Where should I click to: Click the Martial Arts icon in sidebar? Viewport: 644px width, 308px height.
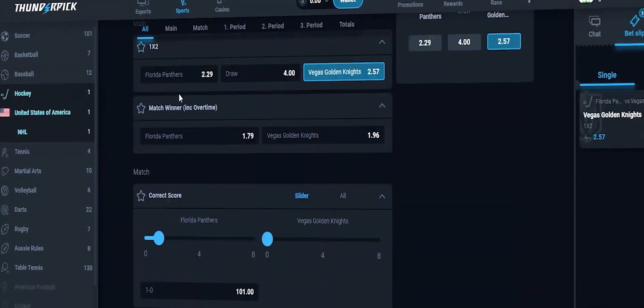[x=5, y=171]
